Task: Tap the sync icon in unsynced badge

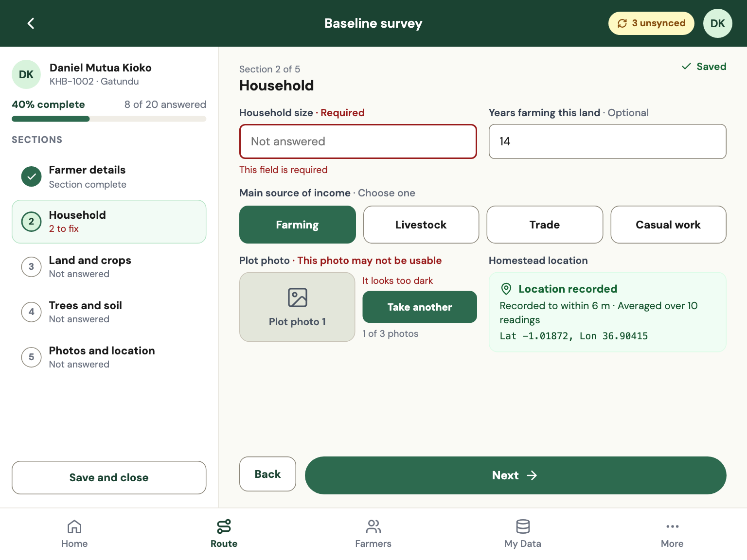Action: pos(622,23)
